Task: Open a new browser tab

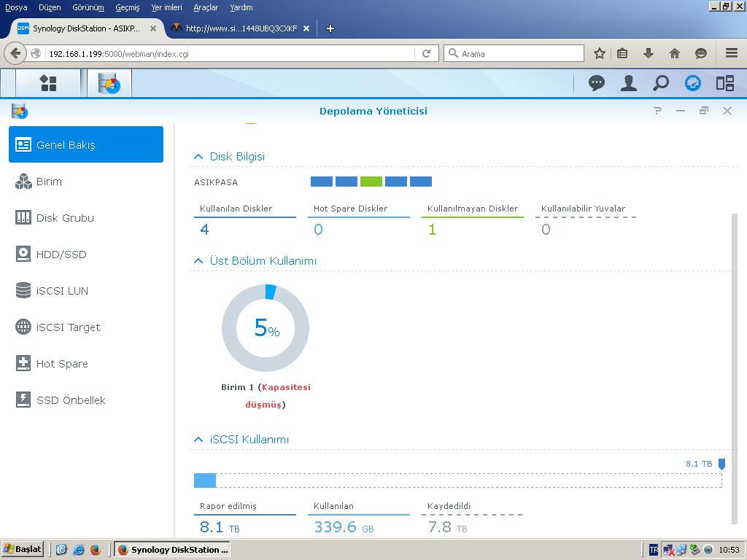Action: (330, 28)
